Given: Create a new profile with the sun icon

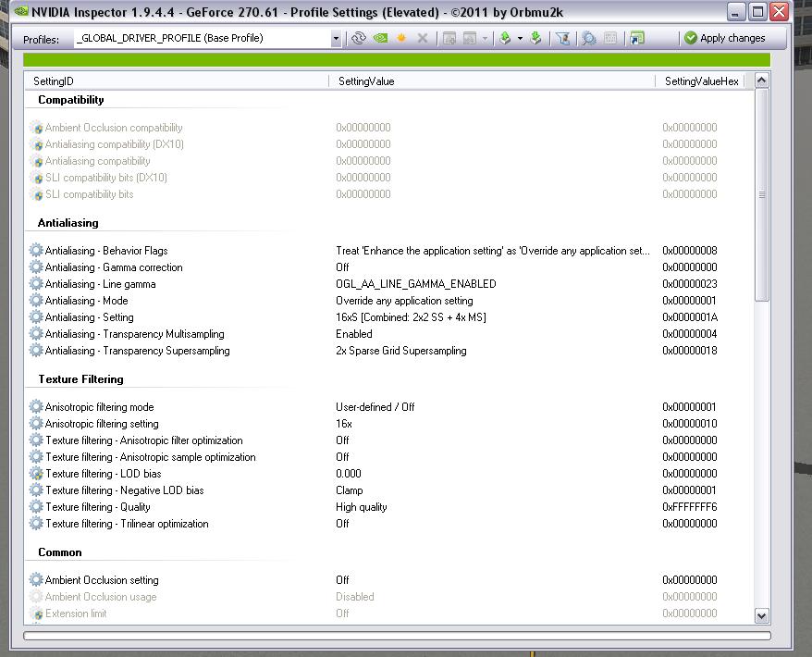Looking at the screenshot, I should tap(401, 38).
